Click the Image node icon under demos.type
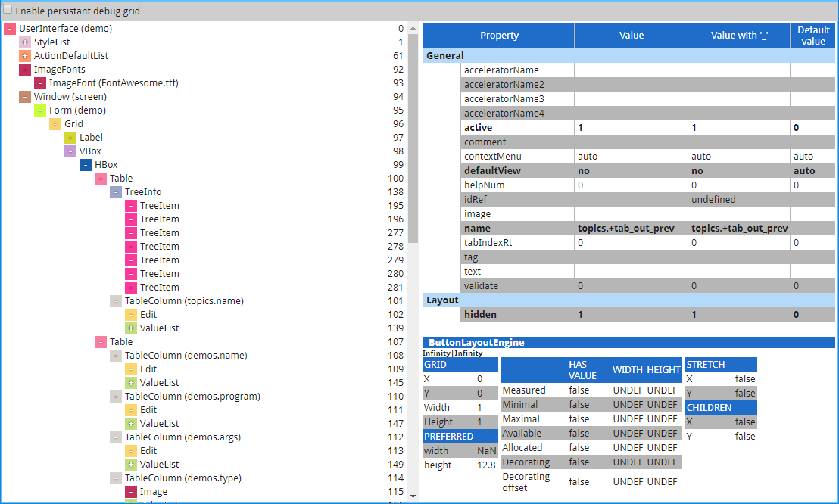Viewport: 839px width, 504px height. click(x=131, y=491)
